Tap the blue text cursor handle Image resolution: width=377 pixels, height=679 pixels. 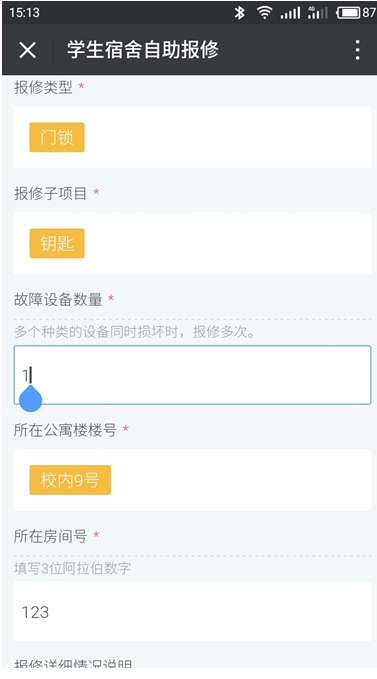click(31, 398)
